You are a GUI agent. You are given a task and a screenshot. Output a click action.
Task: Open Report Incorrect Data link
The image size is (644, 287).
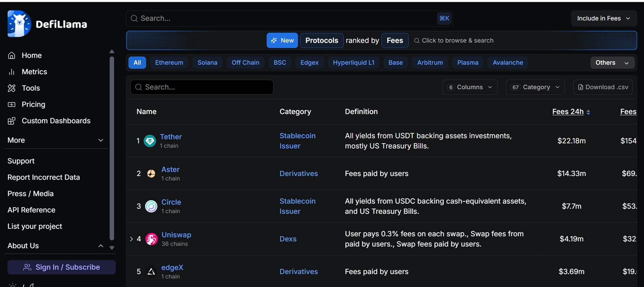click(44, 177)
